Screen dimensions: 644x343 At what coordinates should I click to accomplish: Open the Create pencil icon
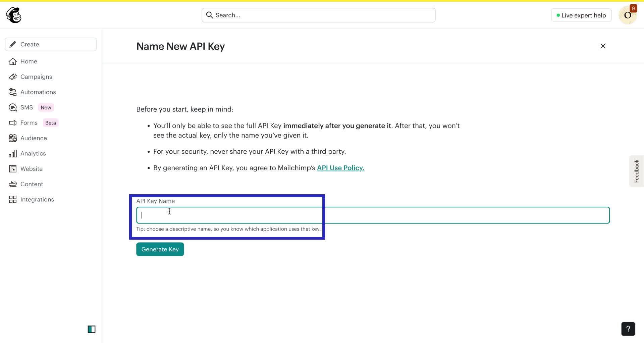point(13,44)
